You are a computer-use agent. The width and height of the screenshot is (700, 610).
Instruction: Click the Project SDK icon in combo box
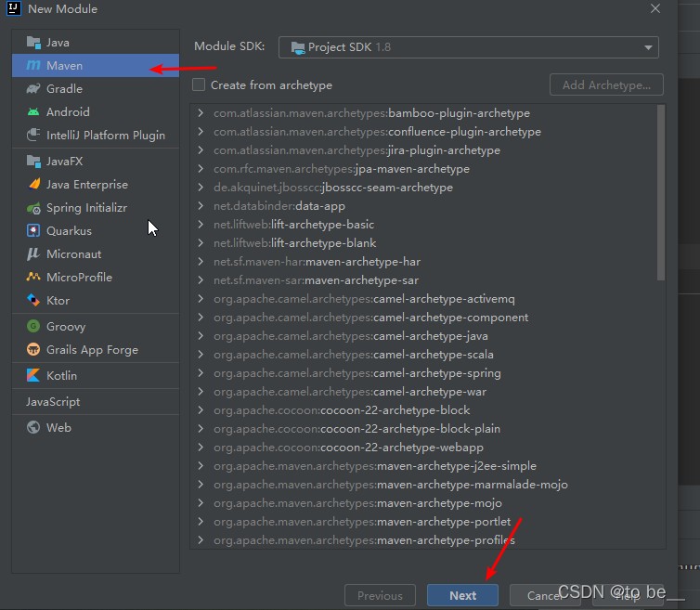click(x=298, y=47)
